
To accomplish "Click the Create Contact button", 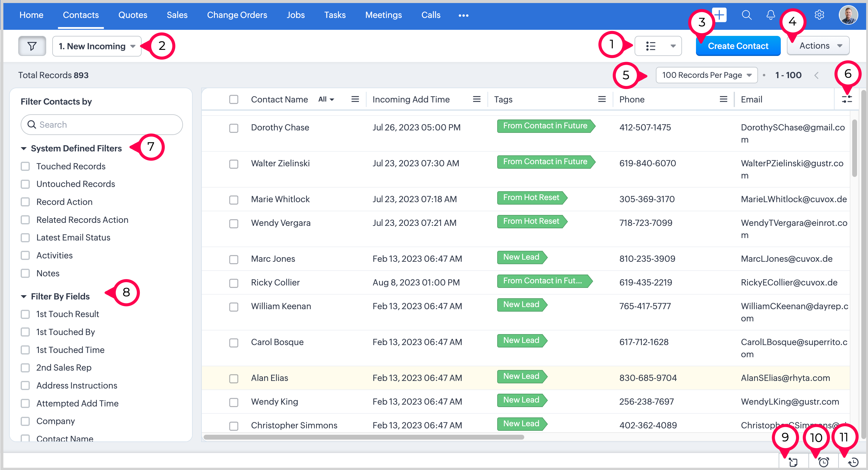I will point(738,46).
